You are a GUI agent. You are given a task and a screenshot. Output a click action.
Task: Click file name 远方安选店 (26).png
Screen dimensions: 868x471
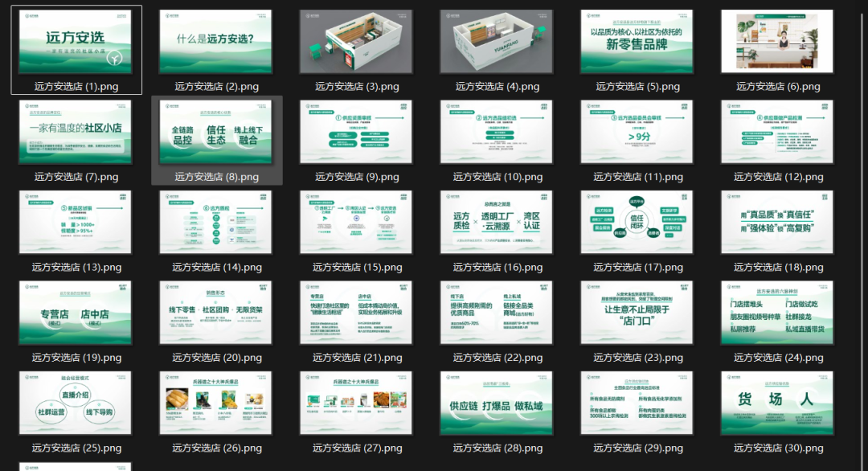pos(217,448)
